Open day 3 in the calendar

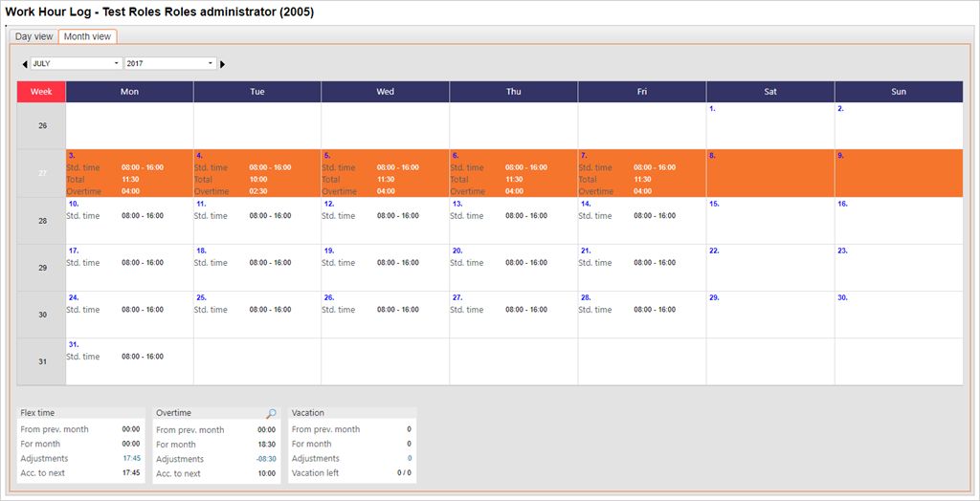tap(72, 155)
